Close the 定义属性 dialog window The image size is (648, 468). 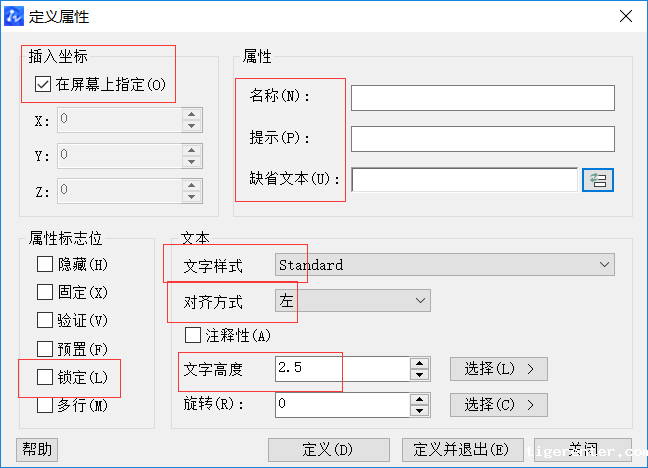[x=625, y=15]
